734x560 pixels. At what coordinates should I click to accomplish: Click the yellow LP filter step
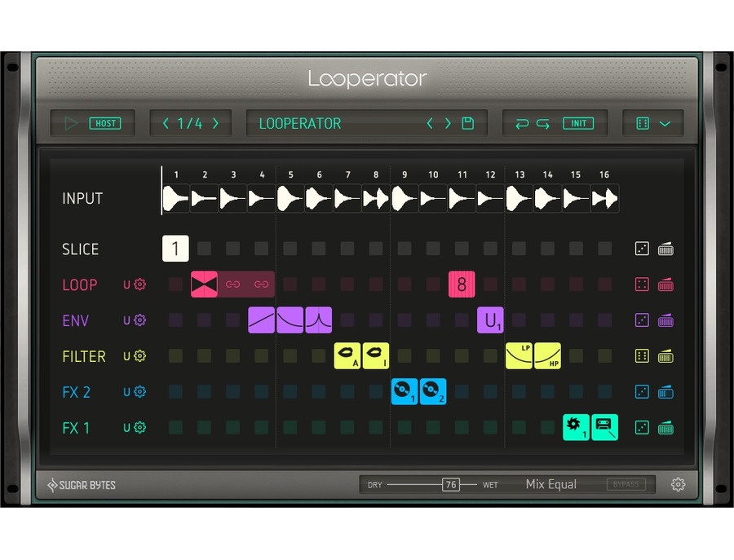519,356
